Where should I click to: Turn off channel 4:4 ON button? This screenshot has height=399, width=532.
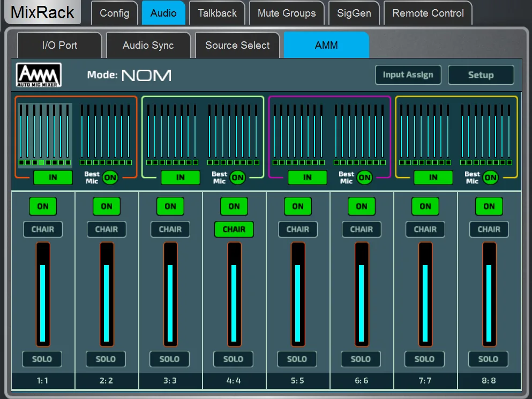234,206
